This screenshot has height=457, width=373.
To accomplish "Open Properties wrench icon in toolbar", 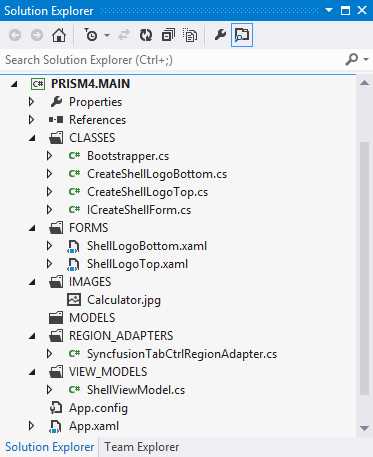I will coord(220,35).
